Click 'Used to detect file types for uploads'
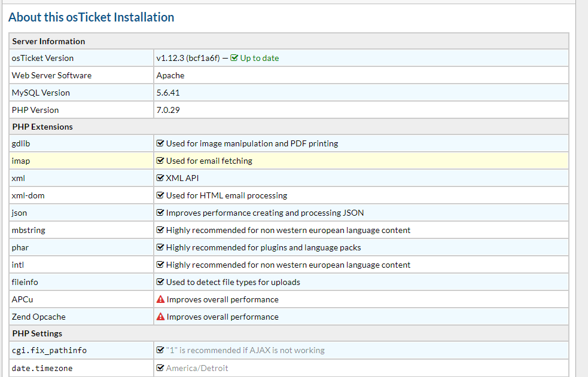This screenshot has width=588, height=377. tap(233, 282)
